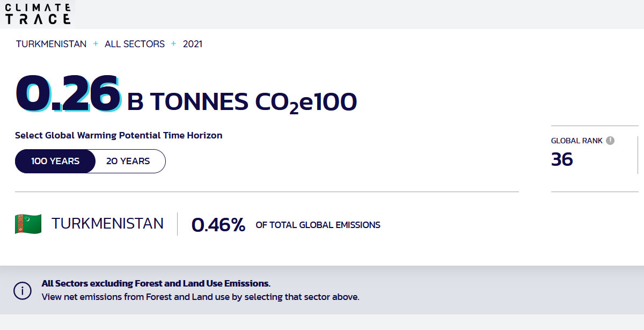Click the TURKMENISTAN name beside the flag
The height and width of the screenshot is (330, 644).
107,223
